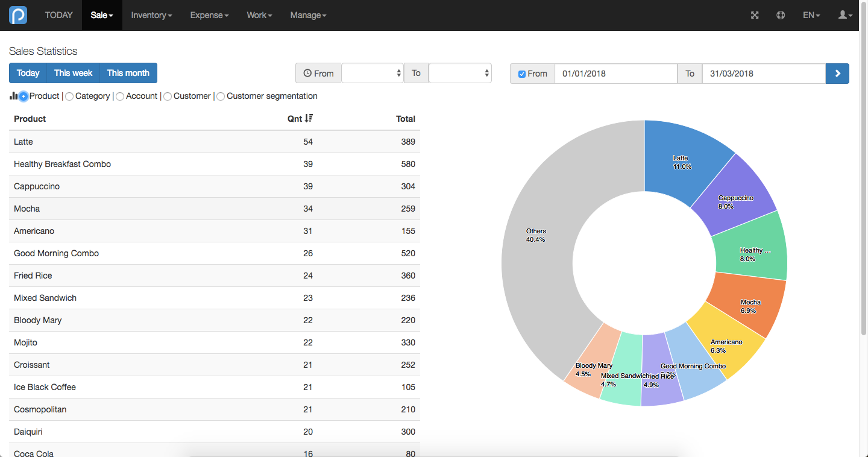The image size is (868, 457).
Task: Open the user account icon menu
Action: (x=845, y=15)
